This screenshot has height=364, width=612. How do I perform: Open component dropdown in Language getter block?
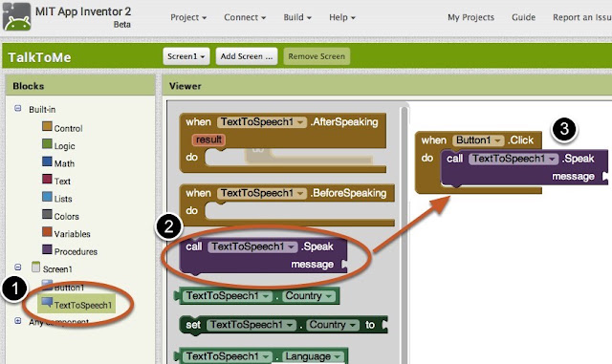228,356
